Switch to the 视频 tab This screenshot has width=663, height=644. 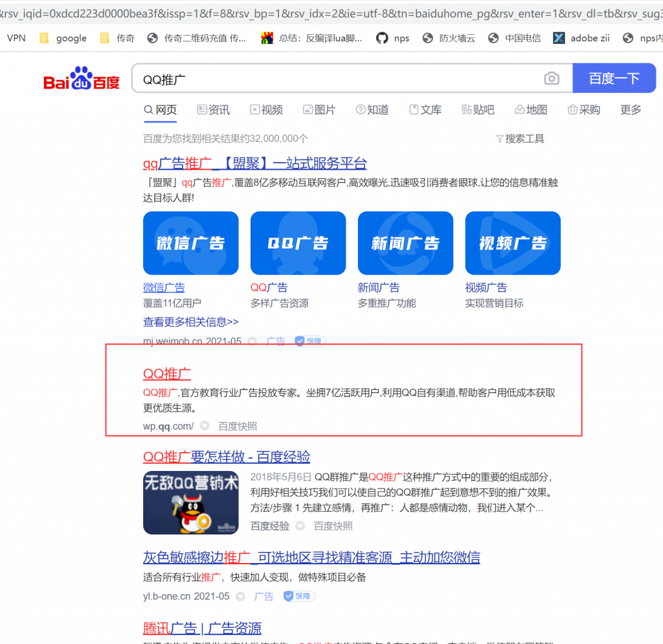pos(266,110)
